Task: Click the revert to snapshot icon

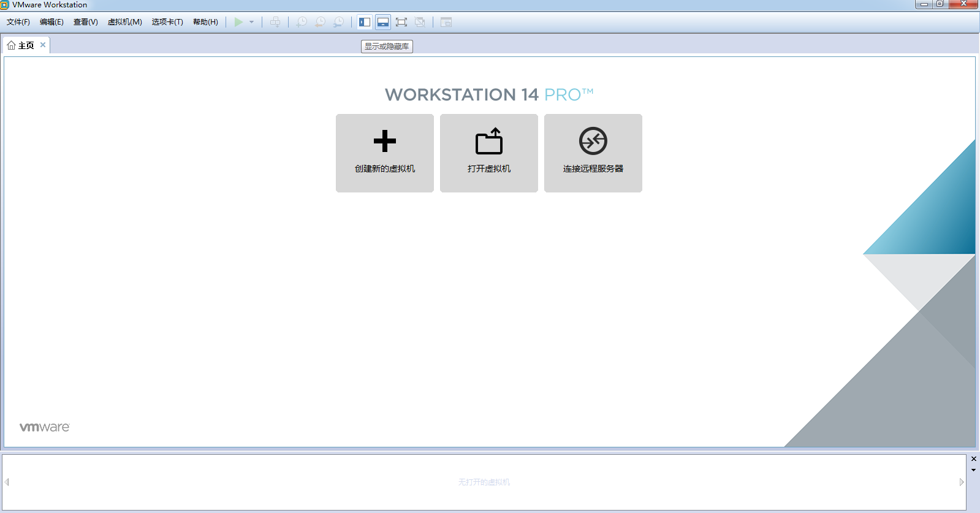Action: tap(320, 22)
